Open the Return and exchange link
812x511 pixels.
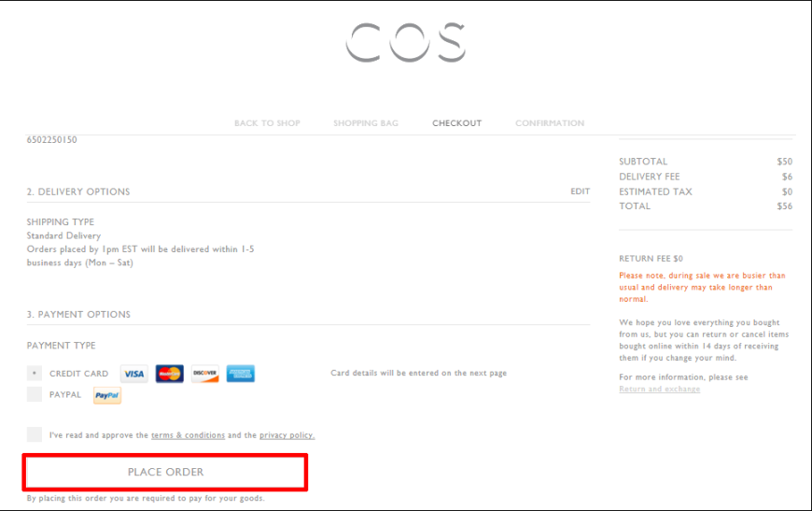[659, 389]
